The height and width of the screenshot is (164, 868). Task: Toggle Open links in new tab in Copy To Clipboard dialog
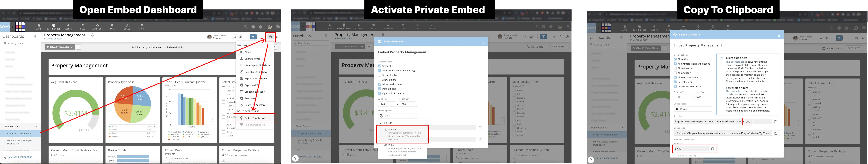coord(675,86)
